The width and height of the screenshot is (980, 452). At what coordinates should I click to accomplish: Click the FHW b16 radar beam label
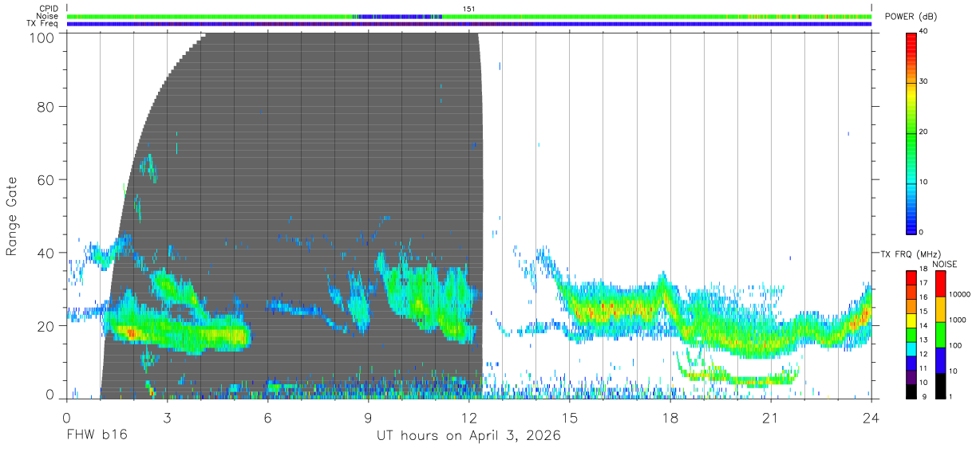click(x=97, y=435)
